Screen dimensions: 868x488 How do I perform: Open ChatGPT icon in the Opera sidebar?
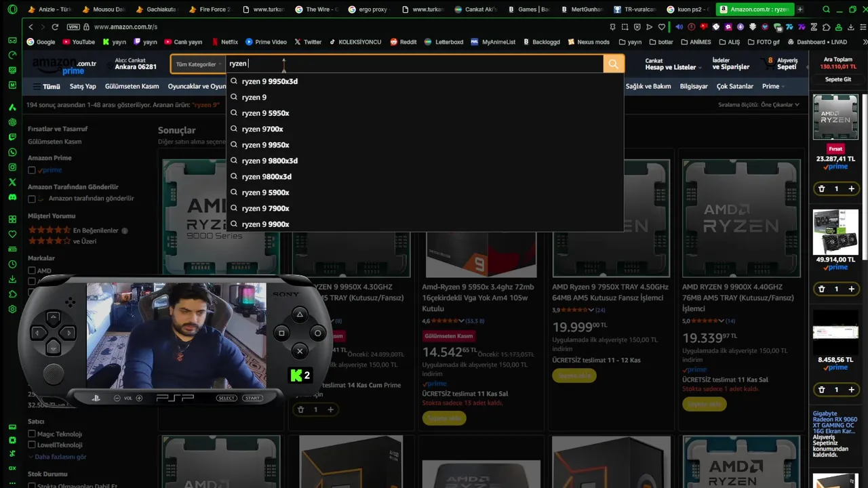tap(12, 123)
